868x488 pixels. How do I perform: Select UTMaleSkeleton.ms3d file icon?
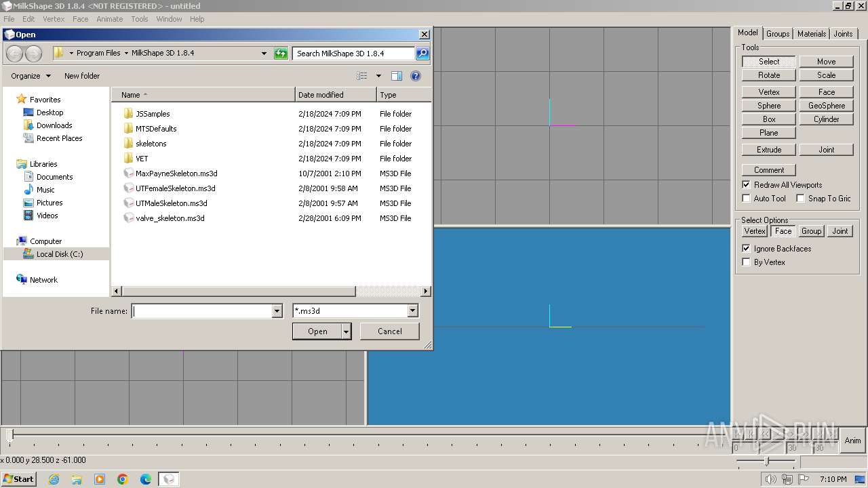coord(128,203)
